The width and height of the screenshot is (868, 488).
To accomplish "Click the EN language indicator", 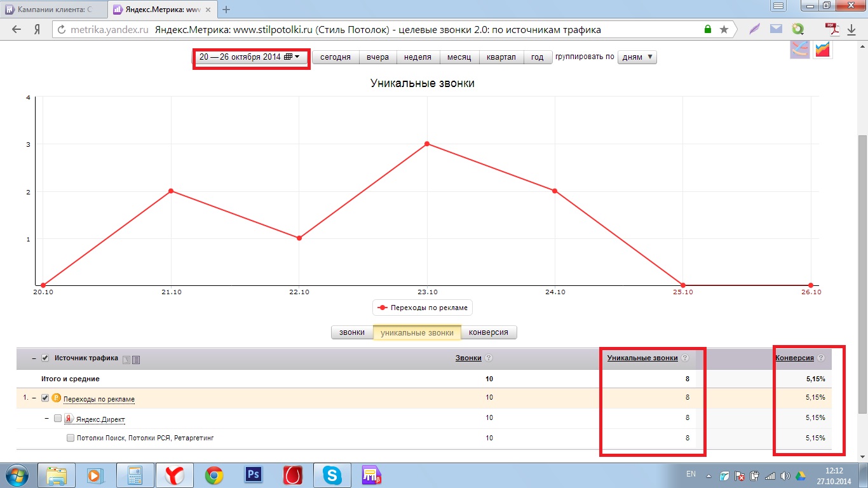I will point(691,474).
